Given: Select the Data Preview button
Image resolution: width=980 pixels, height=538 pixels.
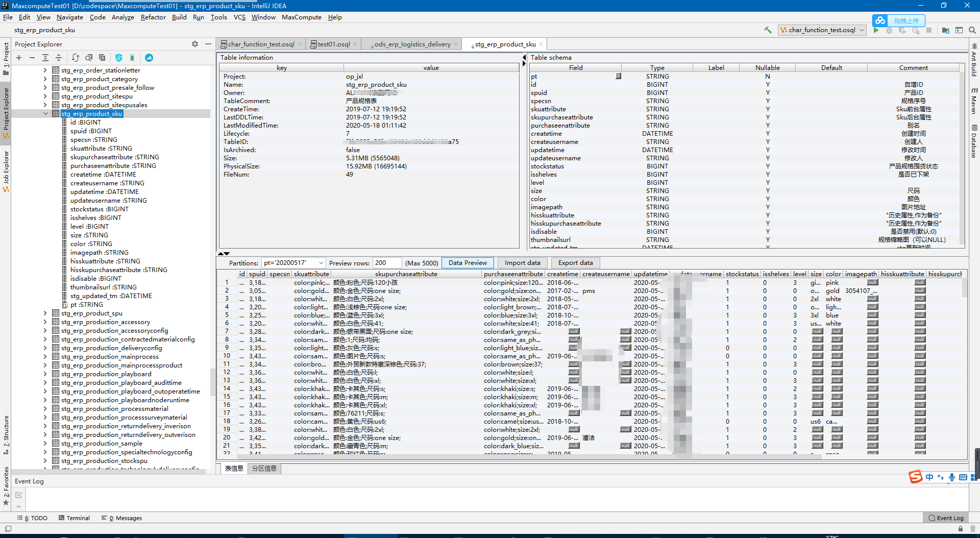Looking at the screenshot, I should [x=467, y=262].
